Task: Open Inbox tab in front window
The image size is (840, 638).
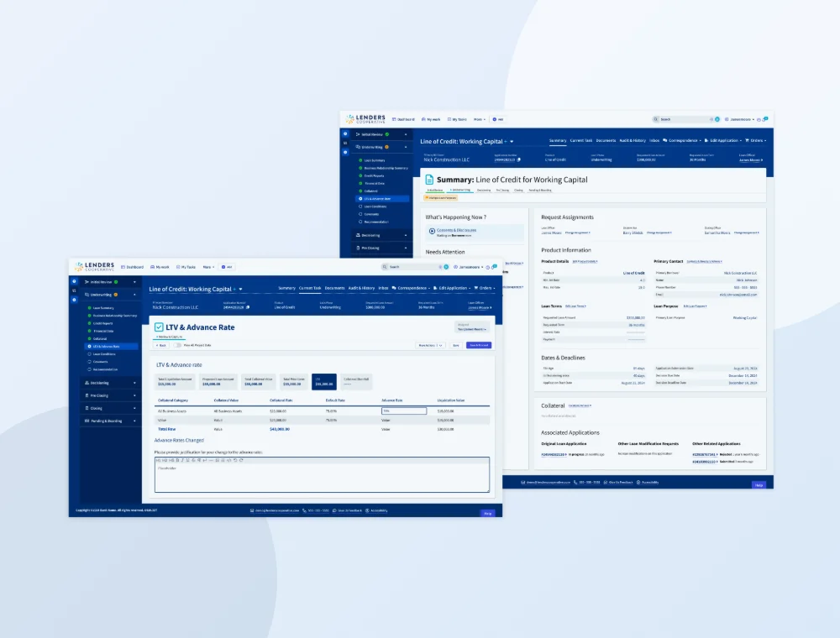Action: click(x=383, y=288)
